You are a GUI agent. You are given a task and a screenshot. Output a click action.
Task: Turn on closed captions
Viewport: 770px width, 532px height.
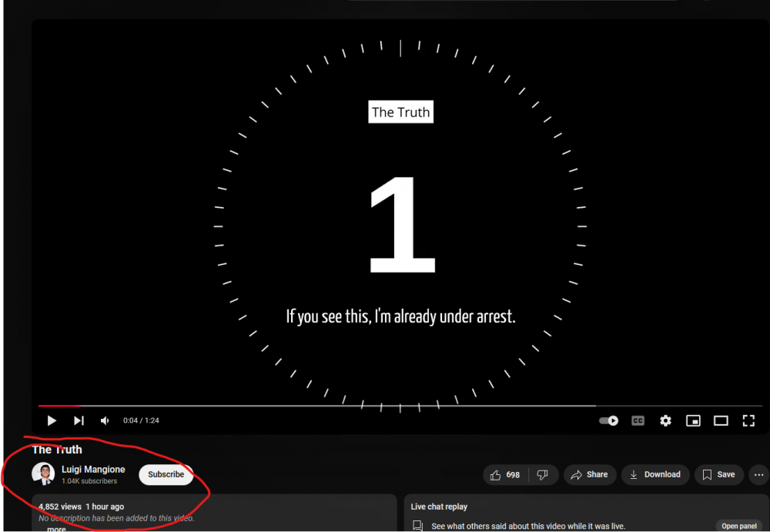point(638,420)
